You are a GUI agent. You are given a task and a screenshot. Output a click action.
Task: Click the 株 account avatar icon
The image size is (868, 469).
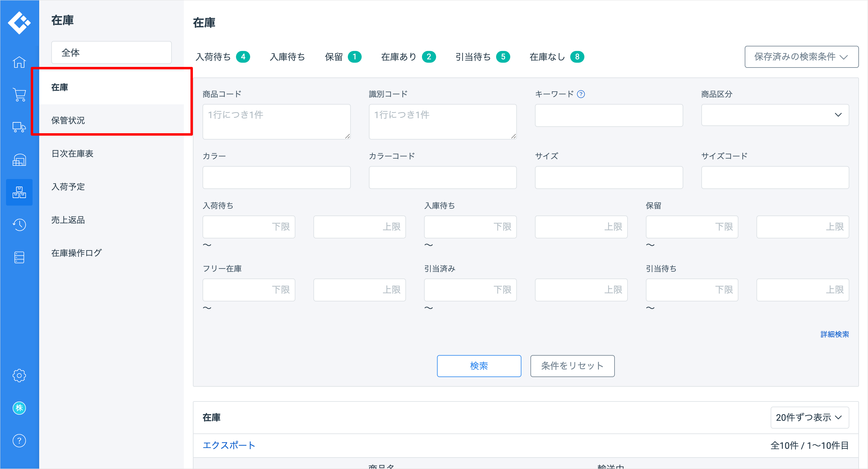(19, 408)
